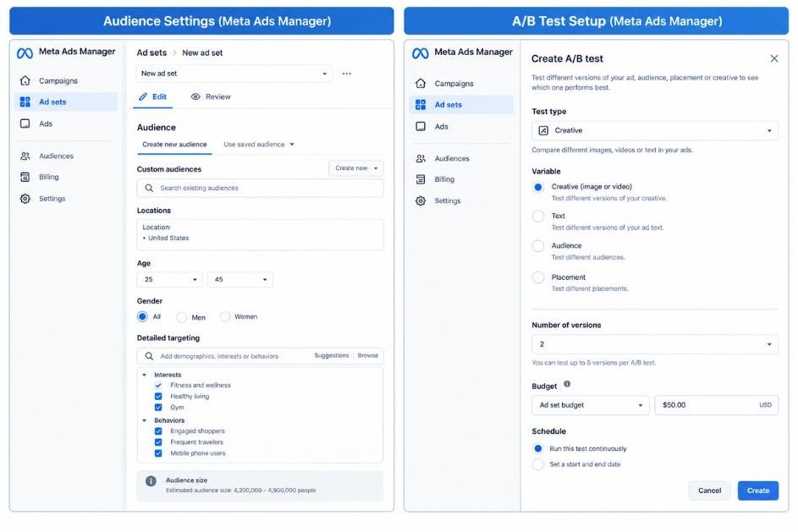Click Ad sets grid icon in Audience Settings sidebar
The width and height of the screenshot is (798, 532).
tap(25, 101)
